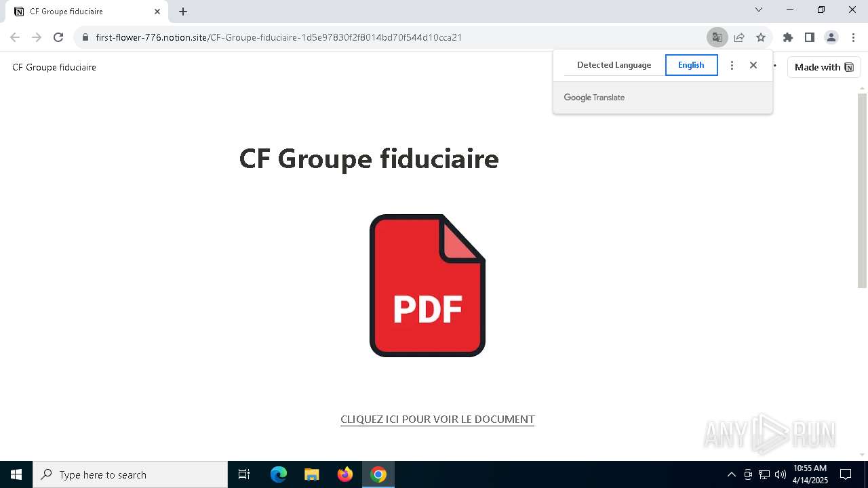Click the volume speaker tray icon
Screen dimensions: 868x488
(x=781, y=474)
